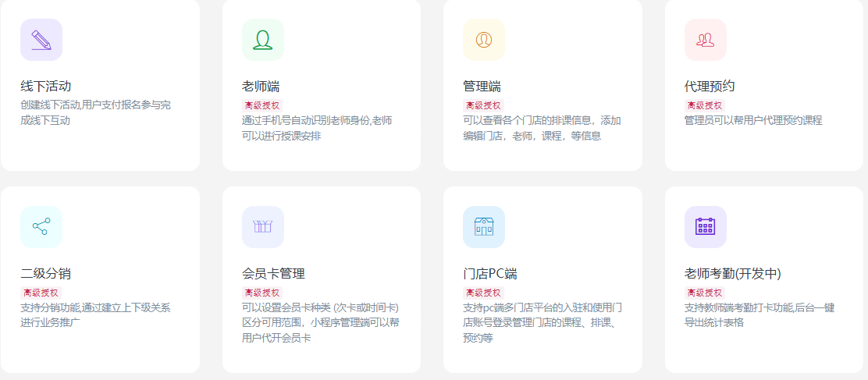
Task: Click the 高级授权 badge under 老师端
Action: click(262, 105)
